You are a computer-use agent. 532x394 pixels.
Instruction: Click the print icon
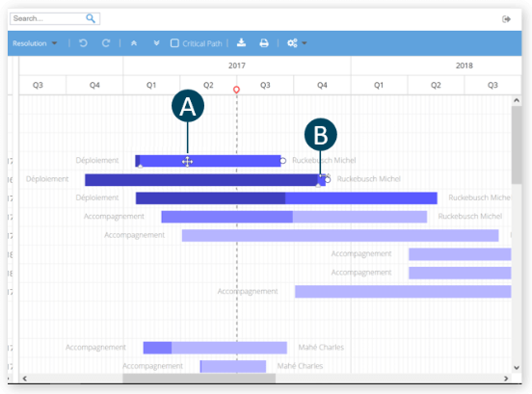[x=264, y=43]
